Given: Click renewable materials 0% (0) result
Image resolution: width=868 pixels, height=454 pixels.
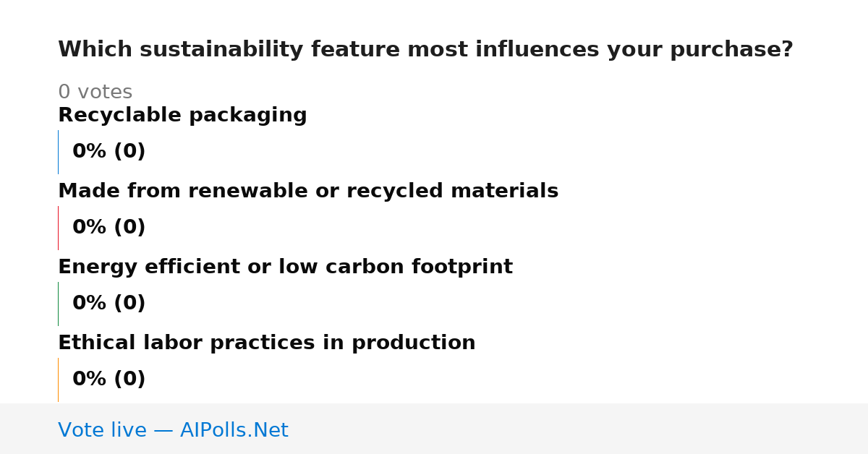Looking at the screenshot, I should 109,228.
